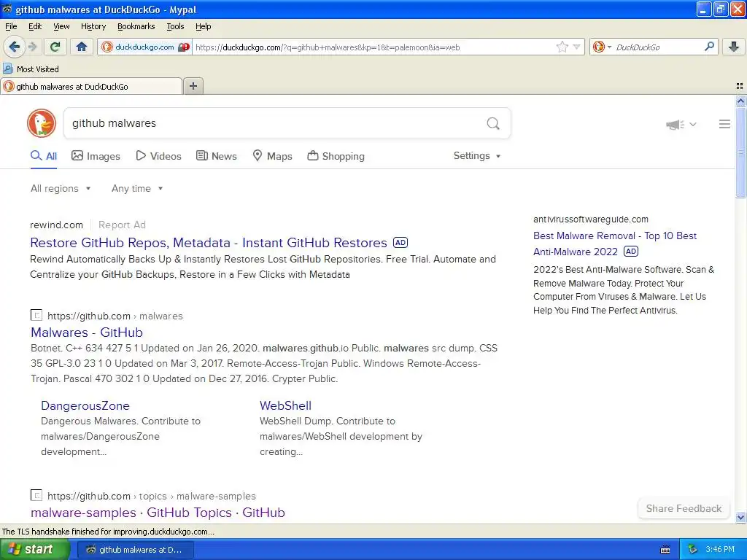
Task: Open the hamburger side menu
Action: [724, 124]
